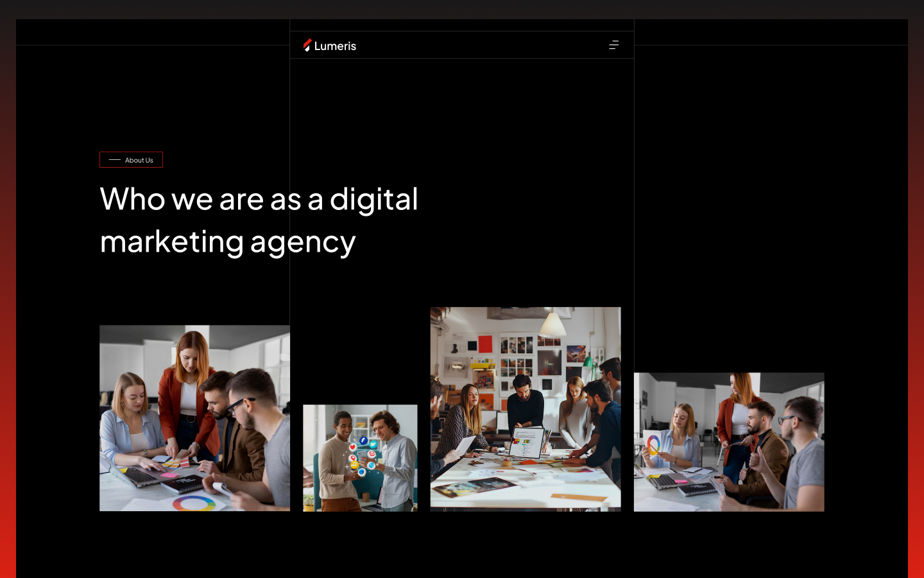The width and height of the screenshot is (924, 578).
Task: Open the rightmost thumbs-up team photo
Action: coord(729,442)
